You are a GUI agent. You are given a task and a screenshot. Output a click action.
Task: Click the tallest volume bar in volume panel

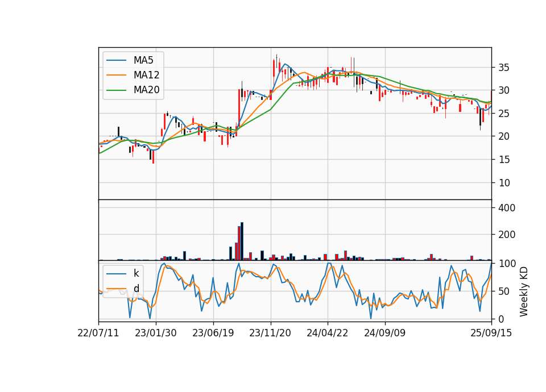point(242,241)
